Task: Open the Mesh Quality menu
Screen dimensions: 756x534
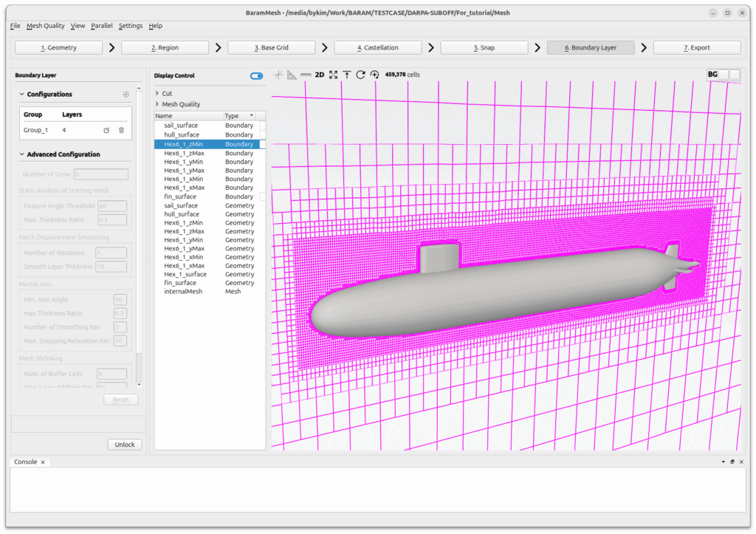Action: (45, 26)
